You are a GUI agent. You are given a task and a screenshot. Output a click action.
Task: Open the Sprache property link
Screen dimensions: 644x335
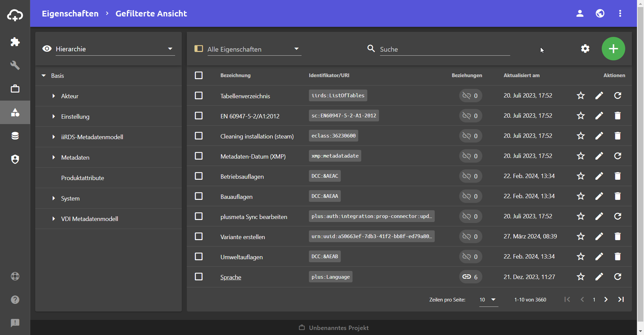click(231, 277)
